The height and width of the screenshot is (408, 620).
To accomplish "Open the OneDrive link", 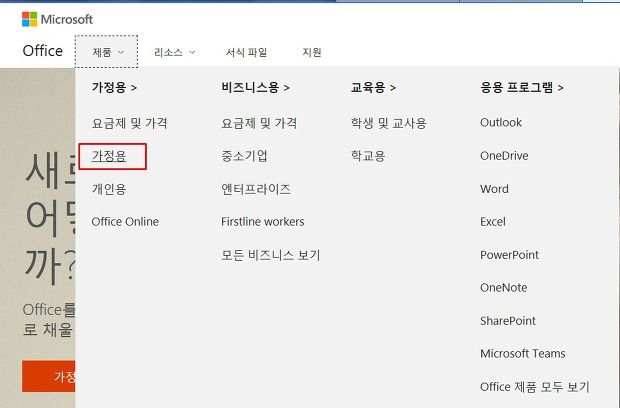I will (504, 156).
